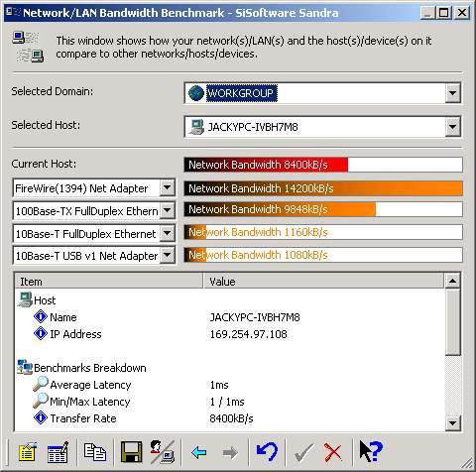Click the grey forward arrow icon

pyautogui.click(x=230, y=452)
